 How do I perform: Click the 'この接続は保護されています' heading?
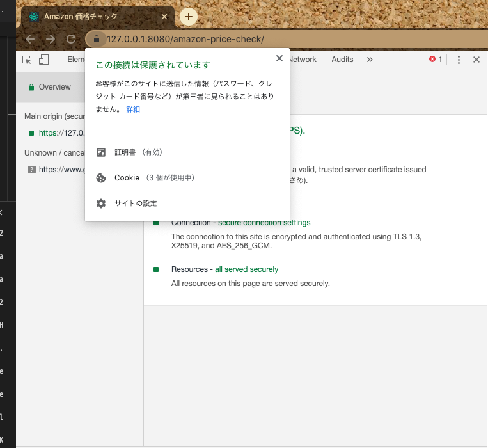pyautogui.click(x=153, y=65)
